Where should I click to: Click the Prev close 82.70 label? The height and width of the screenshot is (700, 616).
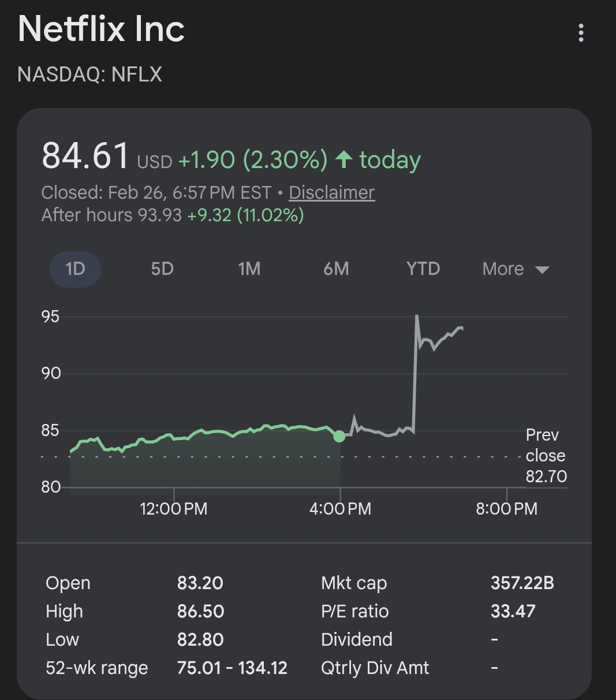546,456
